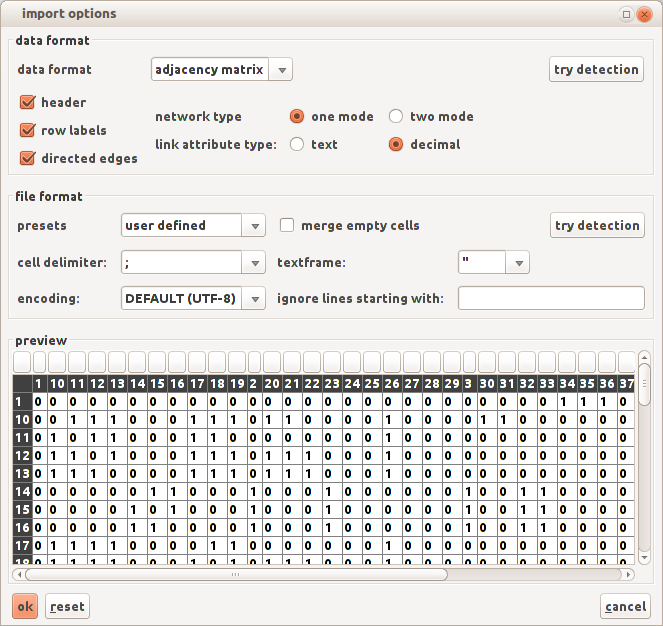Screen dimensions: 663x626
Task: Select the two mode network type
Action: [396, 116]
